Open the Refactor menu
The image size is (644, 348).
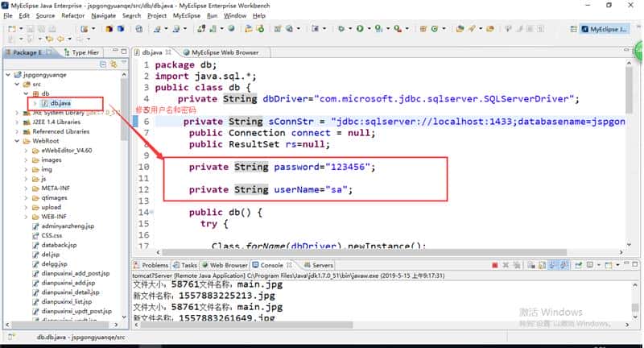pos(72,15)
